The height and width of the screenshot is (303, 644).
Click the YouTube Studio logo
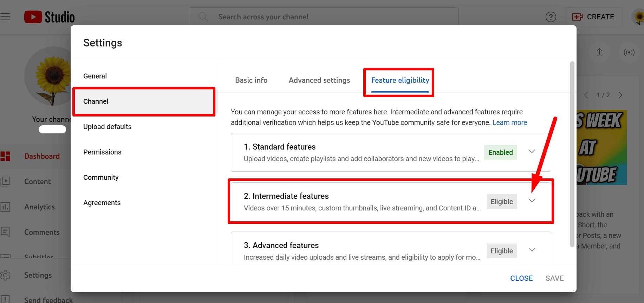coord(50,17)
